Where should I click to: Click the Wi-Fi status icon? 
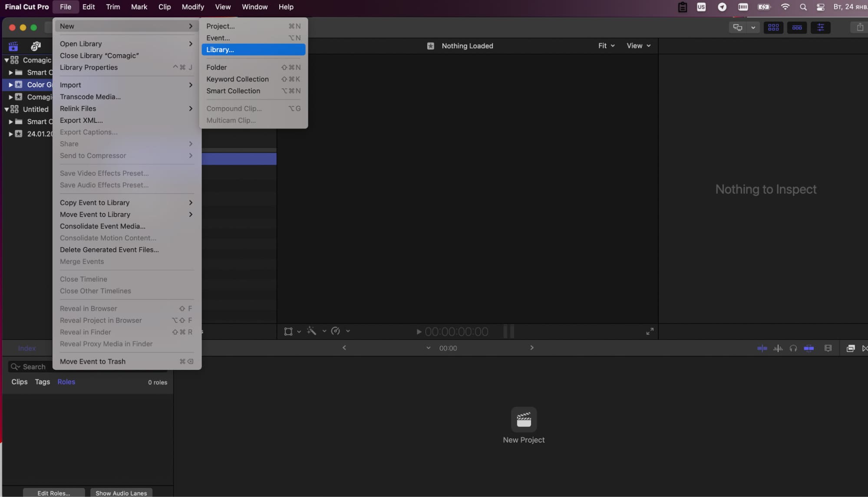[x=785, y=7]
